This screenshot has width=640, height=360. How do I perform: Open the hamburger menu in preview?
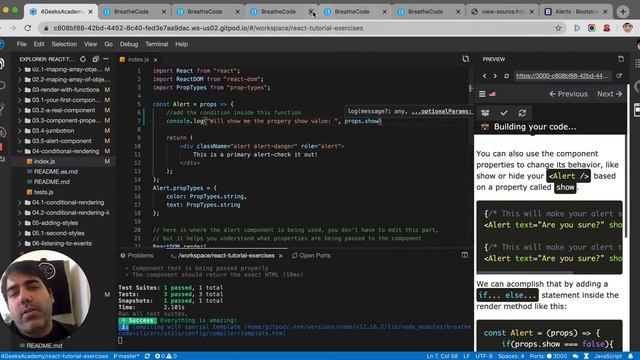point(482,94)
